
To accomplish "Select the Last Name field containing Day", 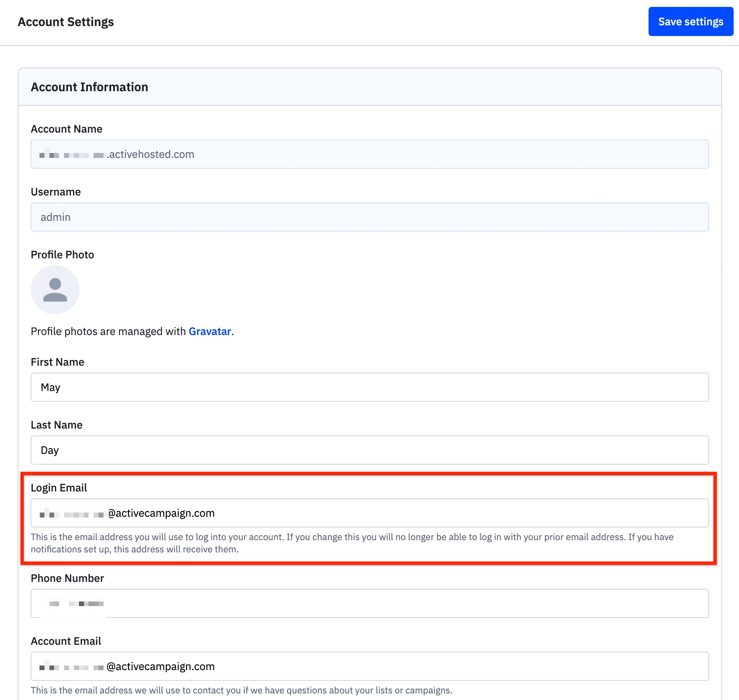I will pos(369,450).
